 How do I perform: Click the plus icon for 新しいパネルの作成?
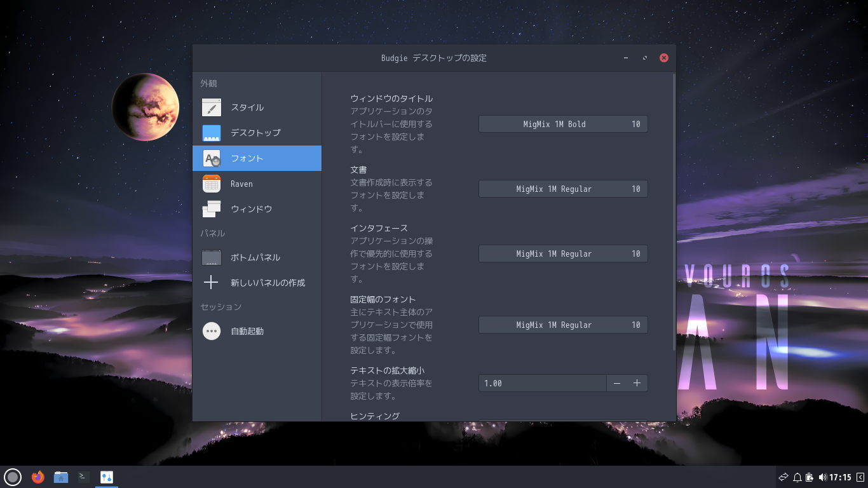212,283
